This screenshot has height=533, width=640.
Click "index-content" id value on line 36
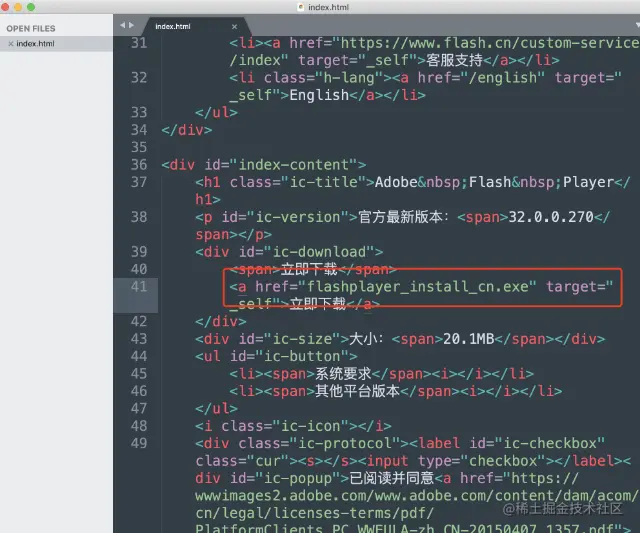point(293,164)
